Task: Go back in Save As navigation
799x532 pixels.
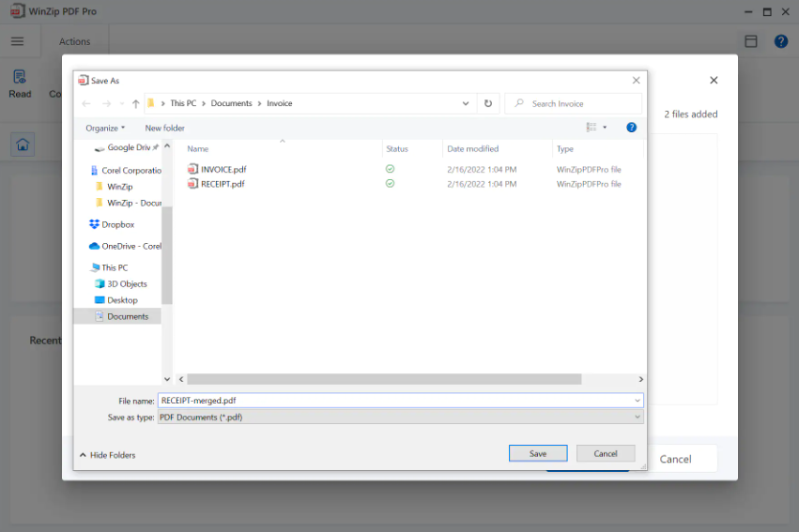Action: (86, 104)
